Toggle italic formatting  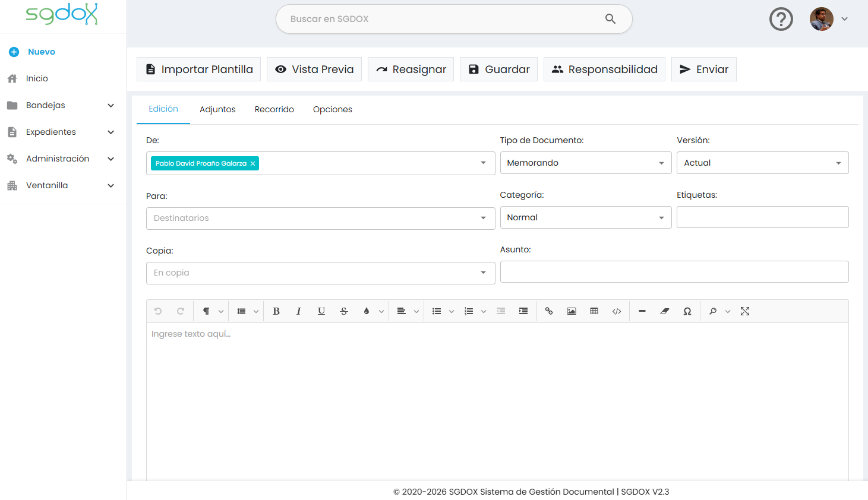click(299, 311)
